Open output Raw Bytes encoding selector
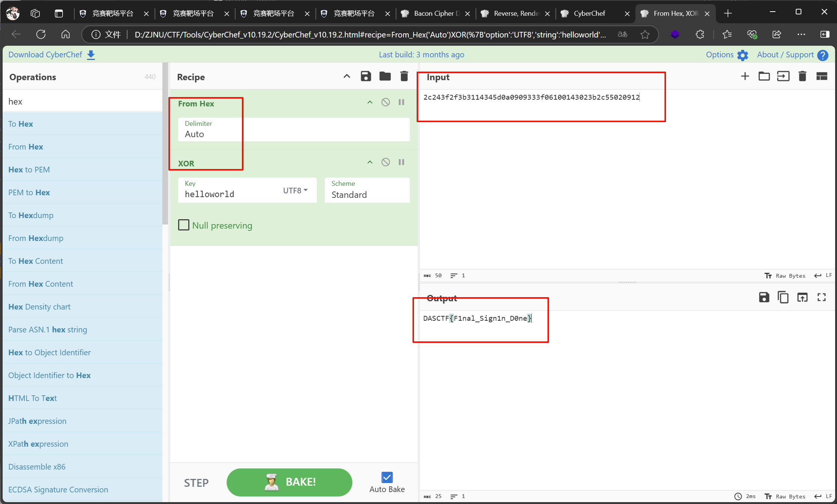The image size is (837, 504). click(x=784, y=496)
